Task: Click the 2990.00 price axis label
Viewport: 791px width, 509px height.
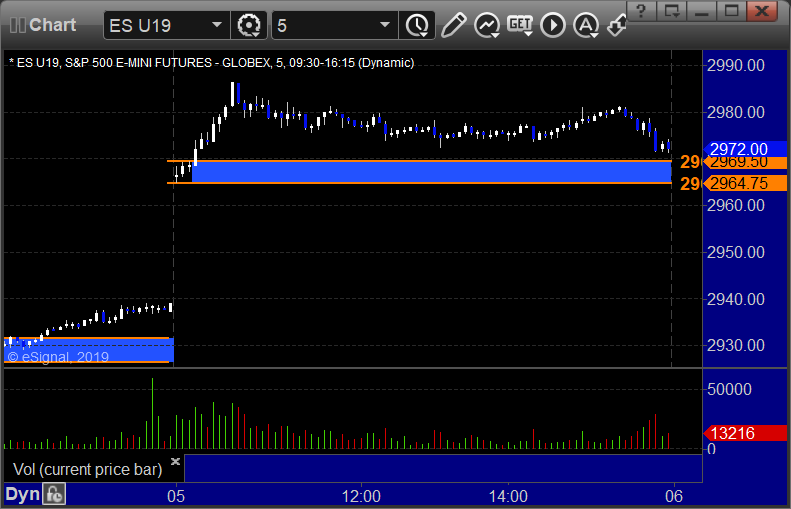Action: click(736, 66)
